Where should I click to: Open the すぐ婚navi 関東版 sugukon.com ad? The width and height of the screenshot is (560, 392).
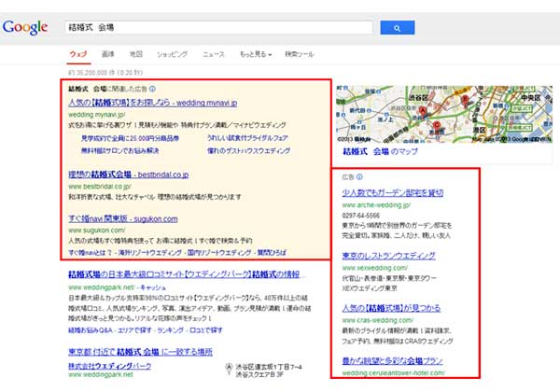(x=123, y=218)
